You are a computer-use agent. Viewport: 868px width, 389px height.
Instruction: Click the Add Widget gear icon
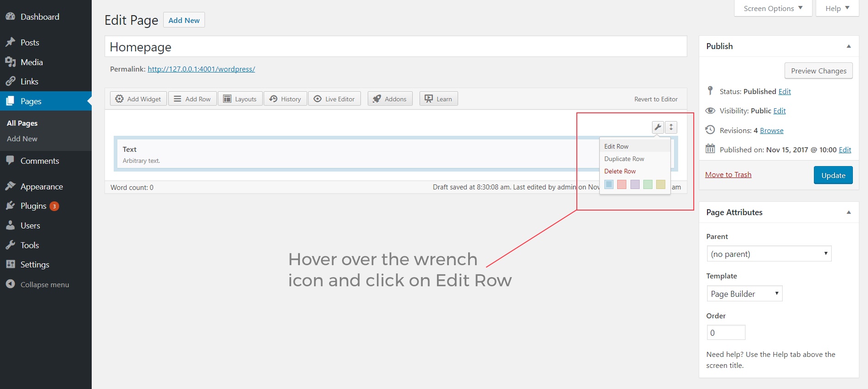click(x=119, y=99)
